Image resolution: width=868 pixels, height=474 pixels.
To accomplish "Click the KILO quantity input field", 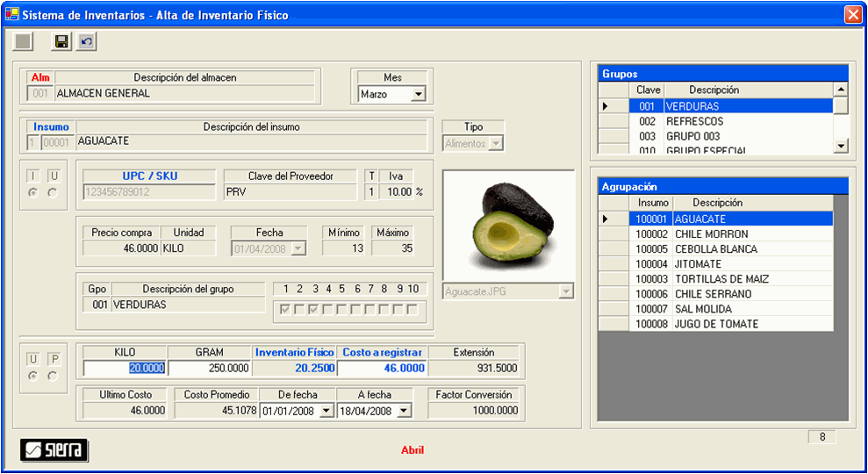I will click(122, 369).
